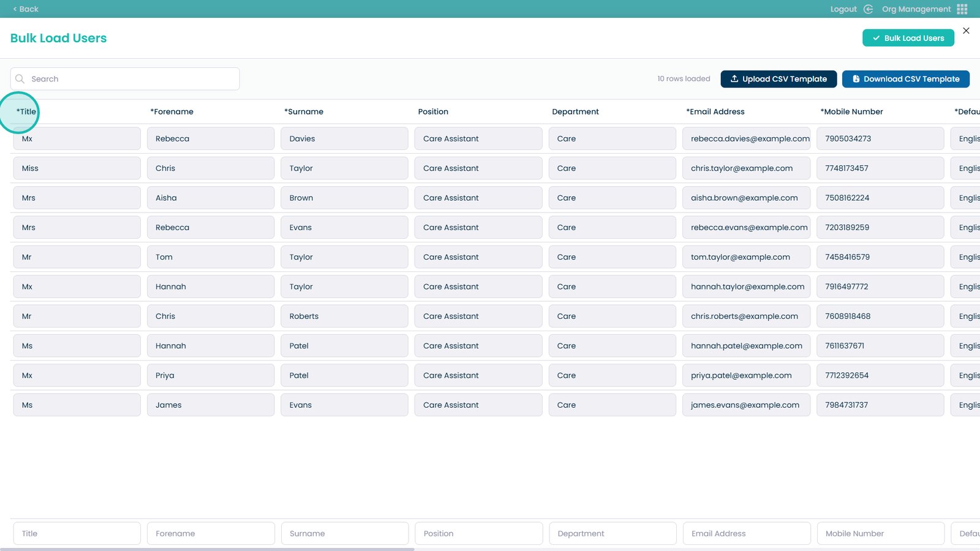Click the search magnifier icon
Screen dimensions: 980x551
[x=20, y=79]
